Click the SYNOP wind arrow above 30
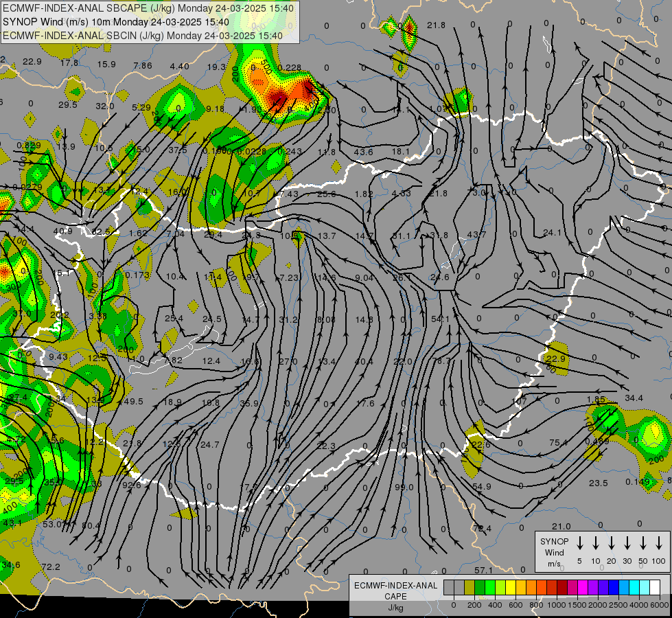The width and height of the screenshot is (672, 618). tap(627, 543)
